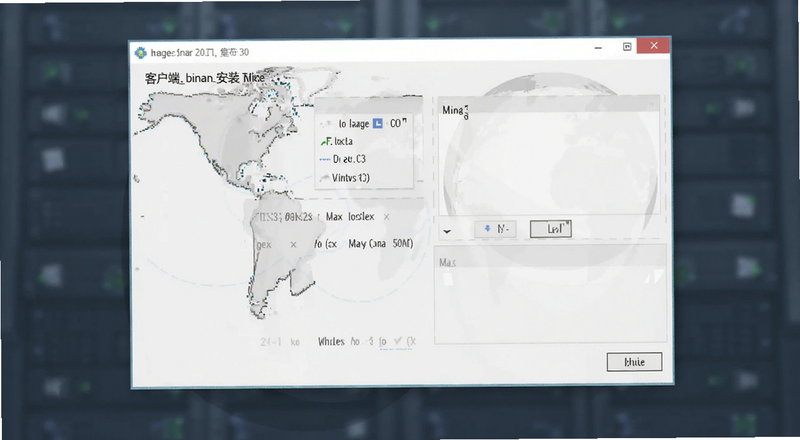The image size is (800, 440).
Task: Click the grey icon beside 'Vintvs t3)'
Action: (x=324, y=178)
